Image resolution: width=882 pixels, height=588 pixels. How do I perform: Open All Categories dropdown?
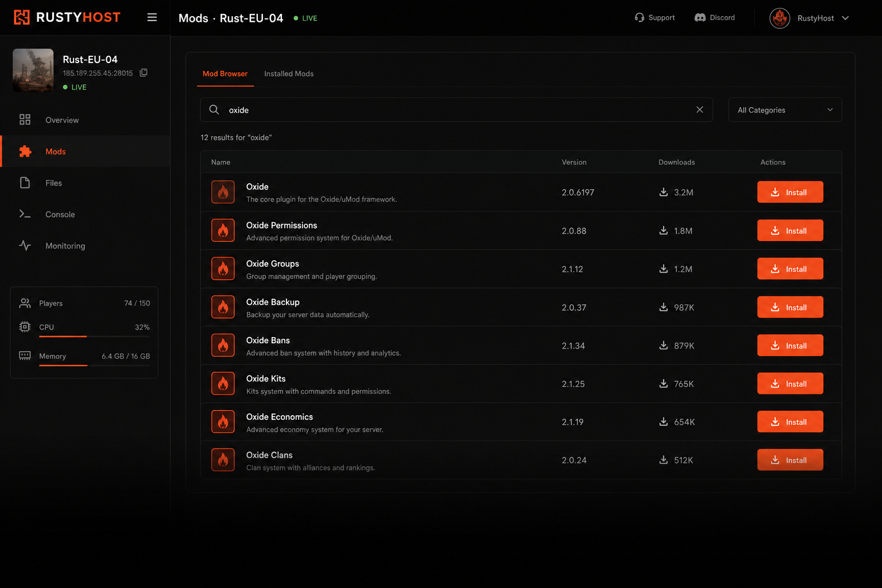[785, 110]
